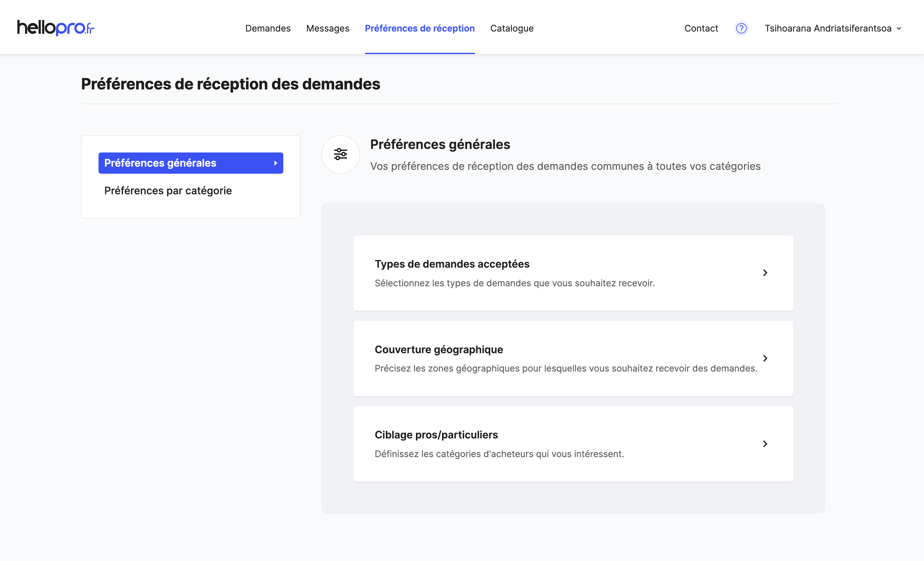The image size is (924, 561).
Task: Go to the Messages tab
Action: [327, 28]
